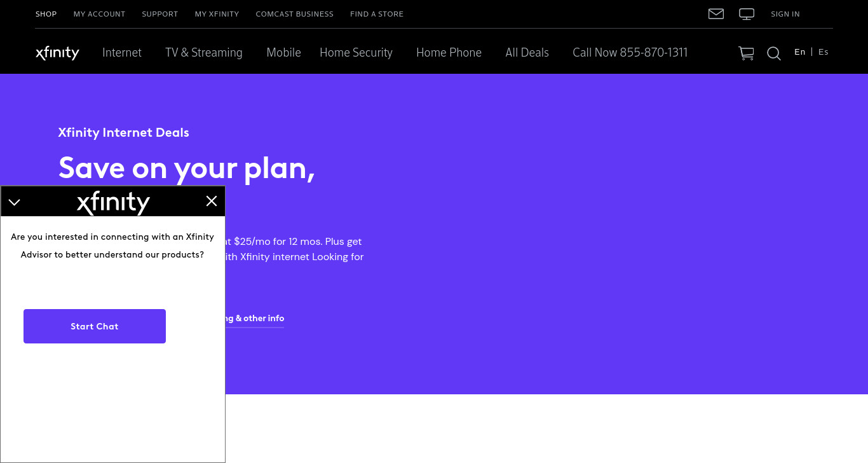Click the '$25/mo for 12 mos' text
Image resolution: width=868 pixels, height=463 pixels.
click(x=278, y=242)
